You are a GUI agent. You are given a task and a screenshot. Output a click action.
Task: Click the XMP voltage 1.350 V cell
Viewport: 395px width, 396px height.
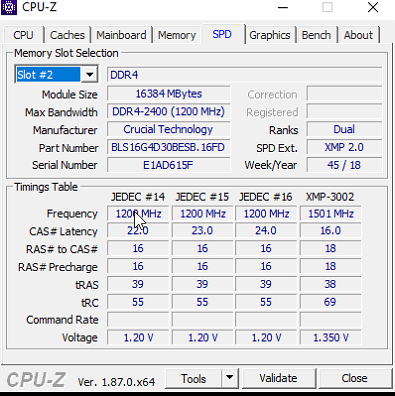point(331,338)
